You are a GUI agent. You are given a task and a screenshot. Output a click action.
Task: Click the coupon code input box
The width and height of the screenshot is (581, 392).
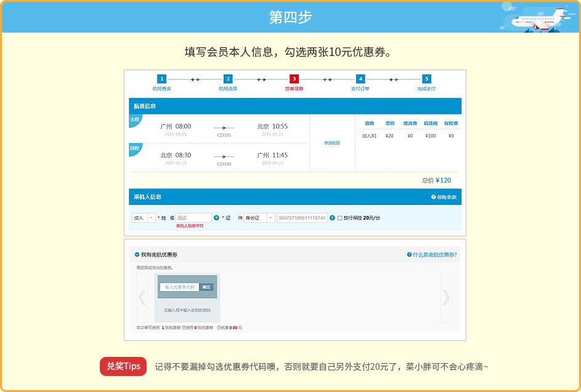[x=179, y=287]
